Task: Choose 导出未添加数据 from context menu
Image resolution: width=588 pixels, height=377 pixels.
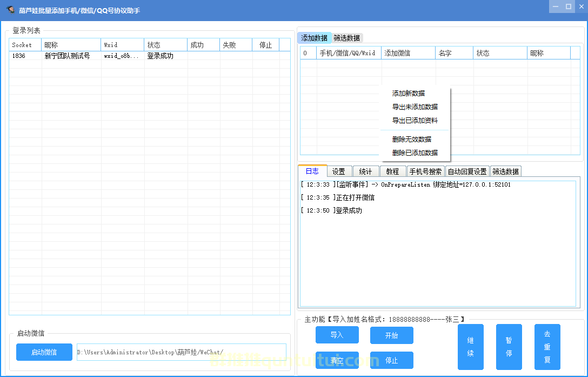Action: (x=415, y=107)
